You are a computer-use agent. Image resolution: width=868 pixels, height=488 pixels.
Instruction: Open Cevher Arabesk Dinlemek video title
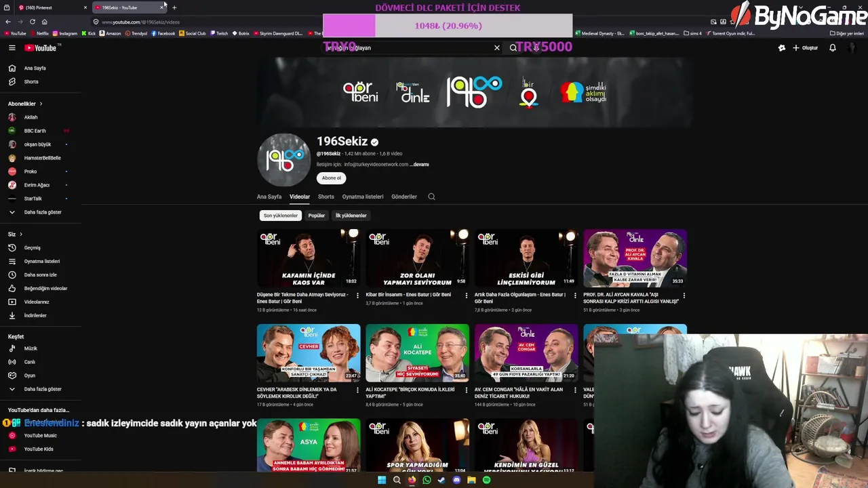click(x=298, y=392)
